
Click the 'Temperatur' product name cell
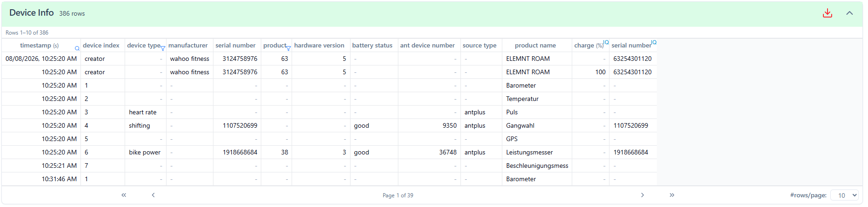click(537, 99)
